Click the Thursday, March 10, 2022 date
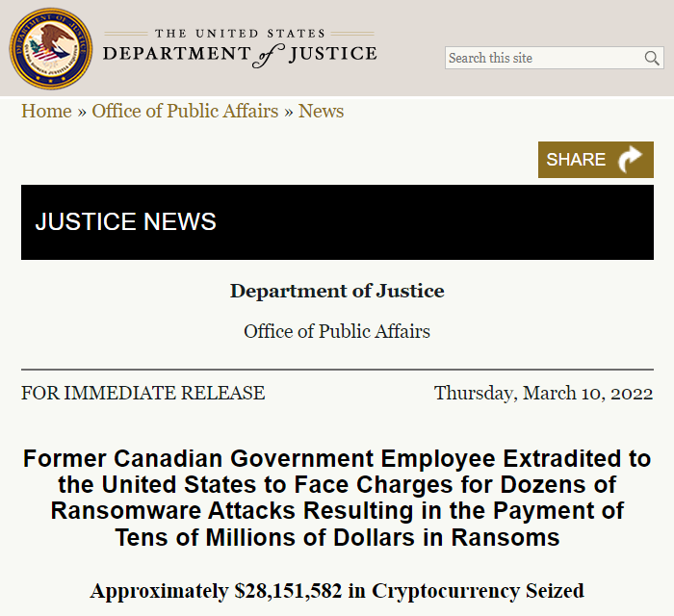The width and height of the screenshot is (674, 616). [543, 393]
